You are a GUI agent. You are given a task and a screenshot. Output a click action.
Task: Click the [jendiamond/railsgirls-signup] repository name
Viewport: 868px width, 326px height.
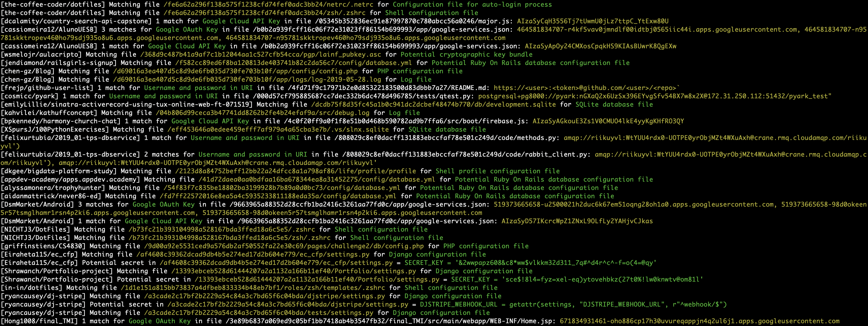click(x=58, y=63)
